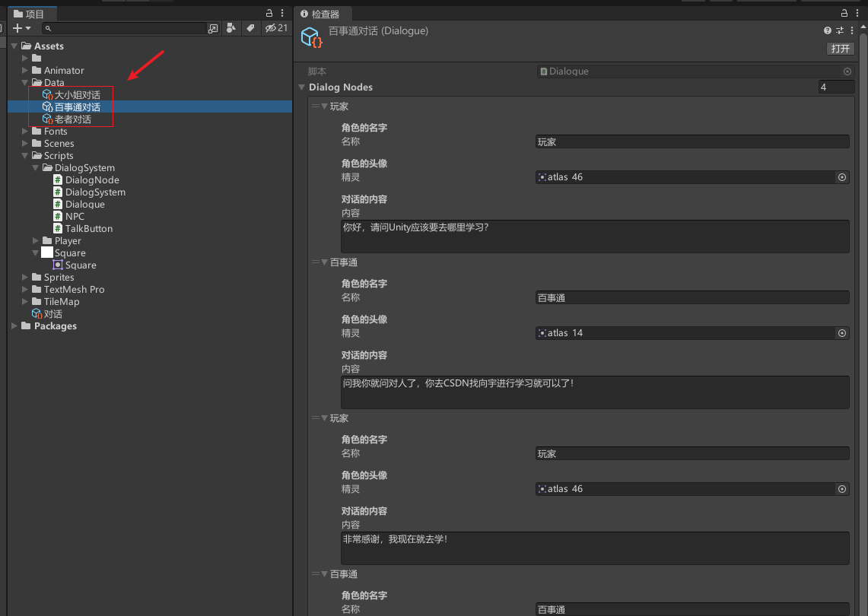Expand the TextMesh Pro folder arrow
Viewport: 868px width, 616px height.
click(25, 290)
